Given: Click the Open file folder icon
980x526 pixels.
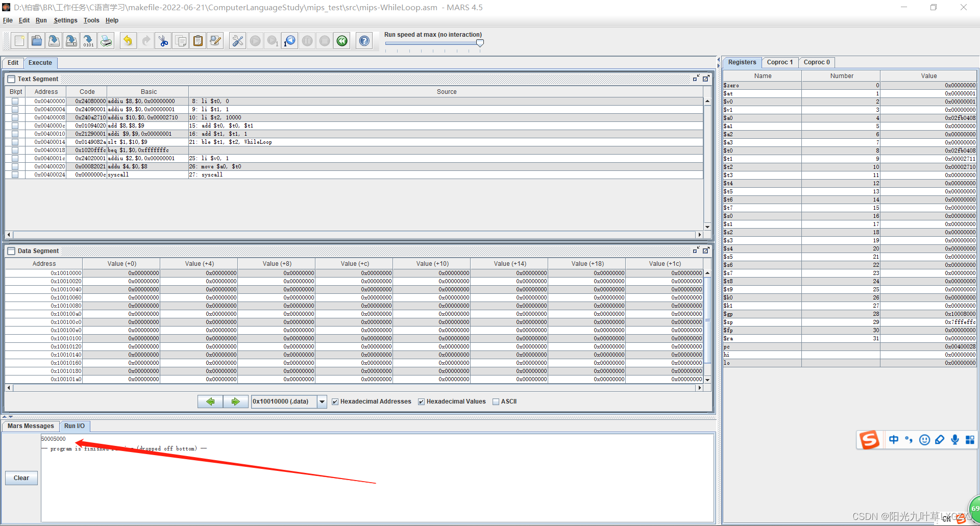Looking at the screenshot, I should [x=37, y=41].
